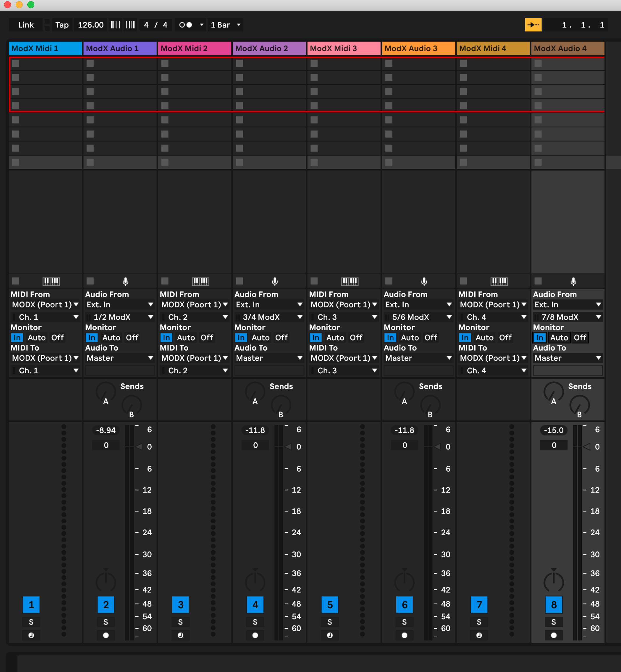Click the ModX Midi 2 piano keyboard icon

click(x=200, y=281)
